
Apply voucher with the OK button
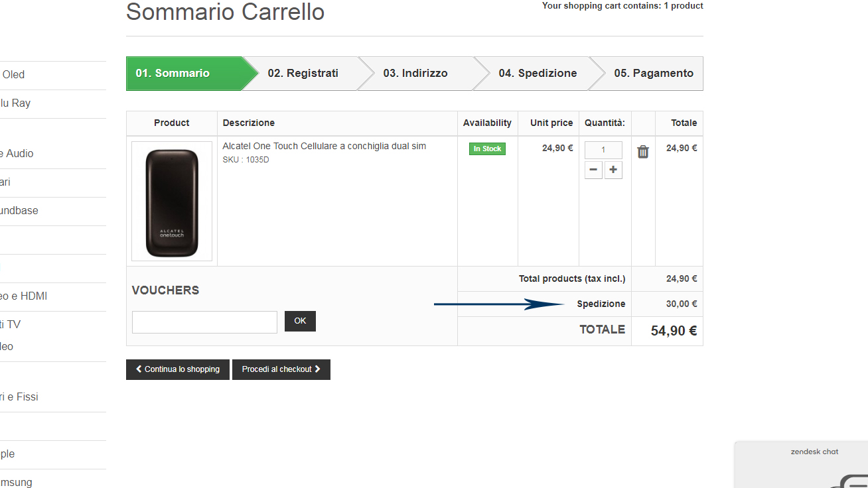click(300, 321)
